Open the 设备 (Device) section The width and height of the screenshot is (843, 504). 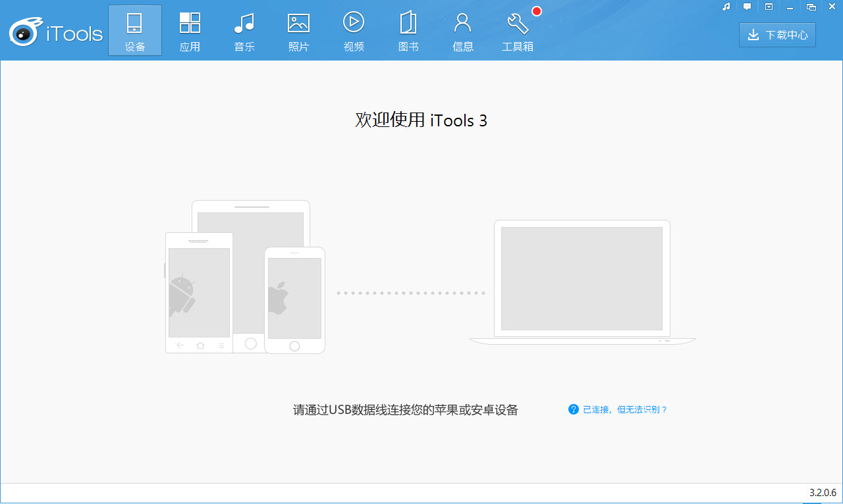134,30
